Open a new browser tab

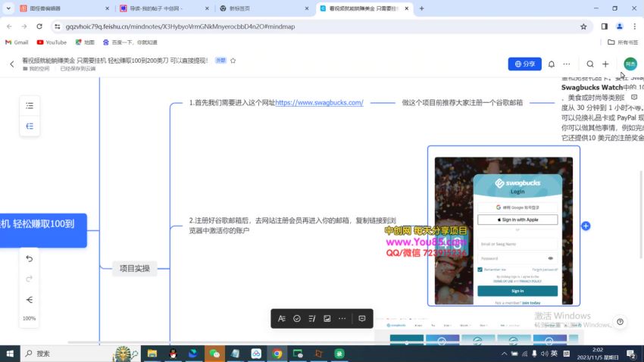click(421, 8)
